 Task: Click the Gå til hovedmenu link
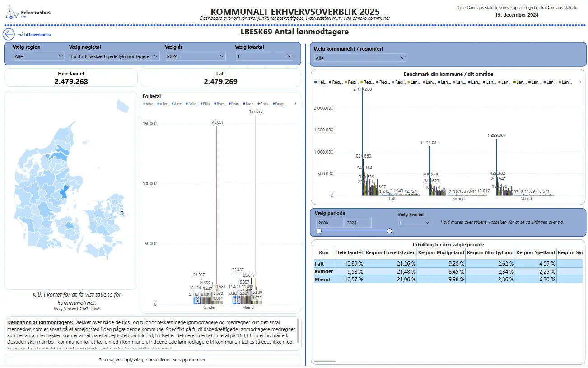[34, 35]
